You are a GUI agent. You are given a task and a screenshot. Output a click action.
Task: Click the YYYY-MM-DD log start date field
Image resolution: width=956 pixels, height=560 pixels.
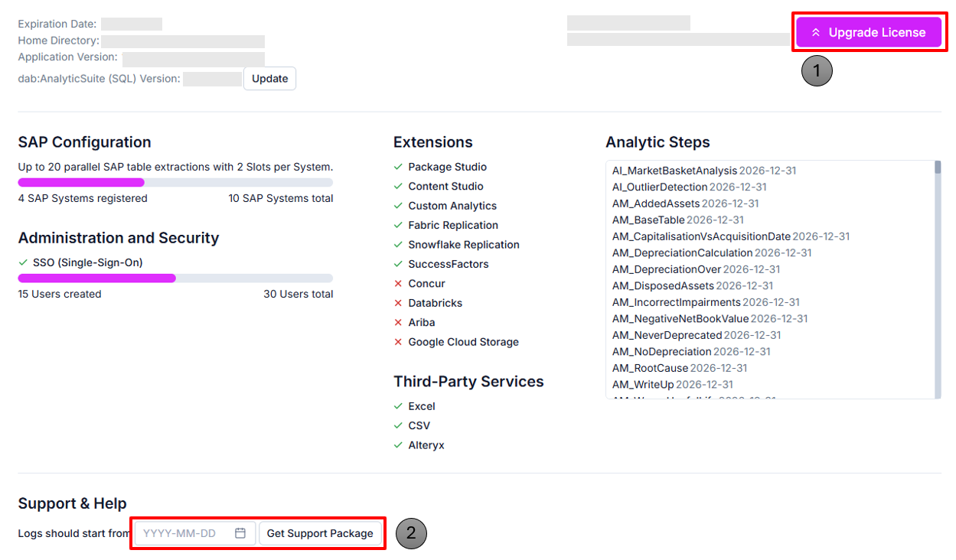(x=195, y=533)
